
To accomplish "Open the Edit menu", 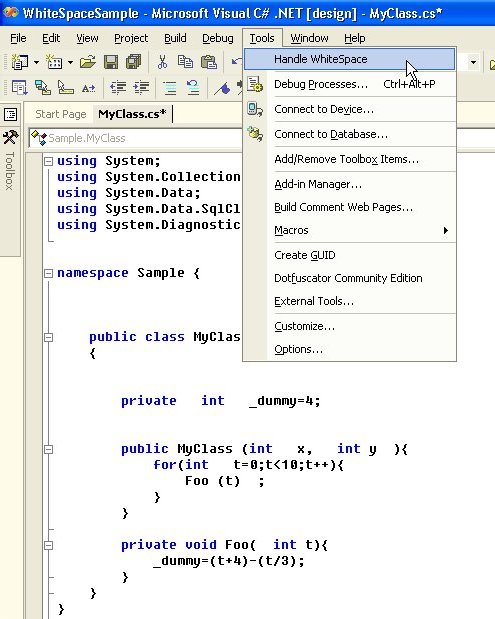I will click(x=51, y=38).
